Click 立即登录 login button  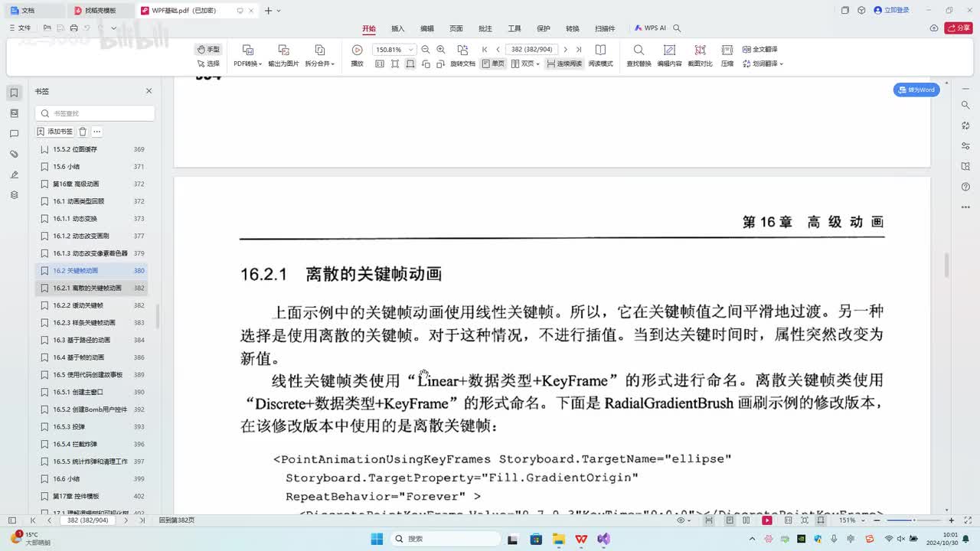892,10
